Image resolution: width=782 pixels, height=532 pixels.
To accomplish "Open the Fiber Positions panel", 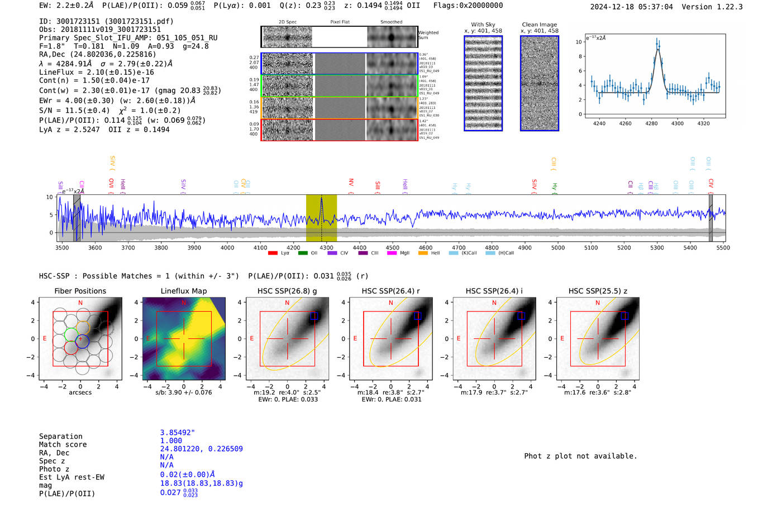I will [80, 339].
